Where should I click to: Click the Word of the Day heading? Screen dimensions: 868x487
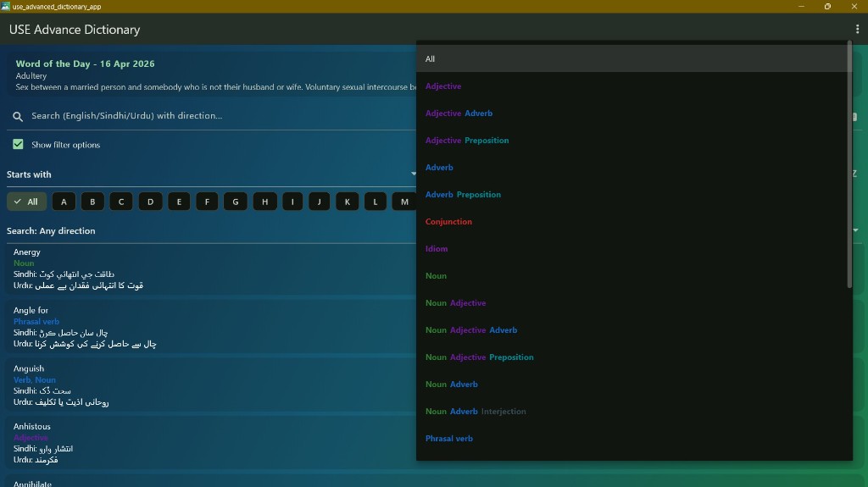(86, 64)
